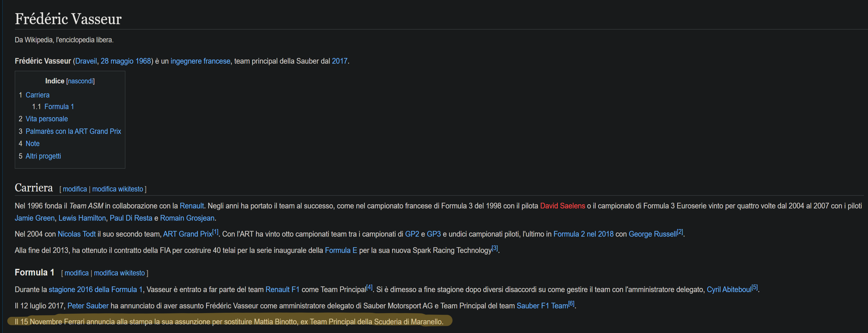Open the Renault link in Carriera paragraph
This screenshot has height=333, width=868.
(x=192, y=206)
